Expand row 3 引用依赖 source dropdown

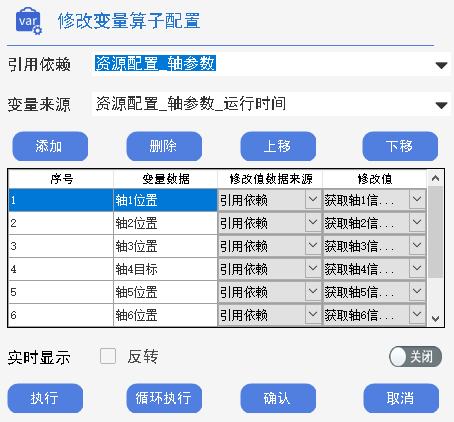(x=313, y=245)
